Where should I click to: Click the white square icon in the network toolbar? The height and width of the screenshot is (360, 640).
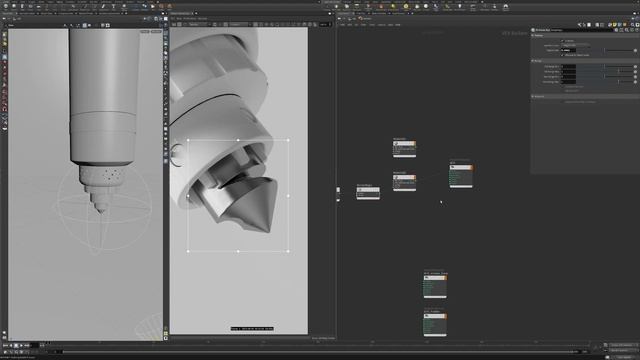coord(589,25)
